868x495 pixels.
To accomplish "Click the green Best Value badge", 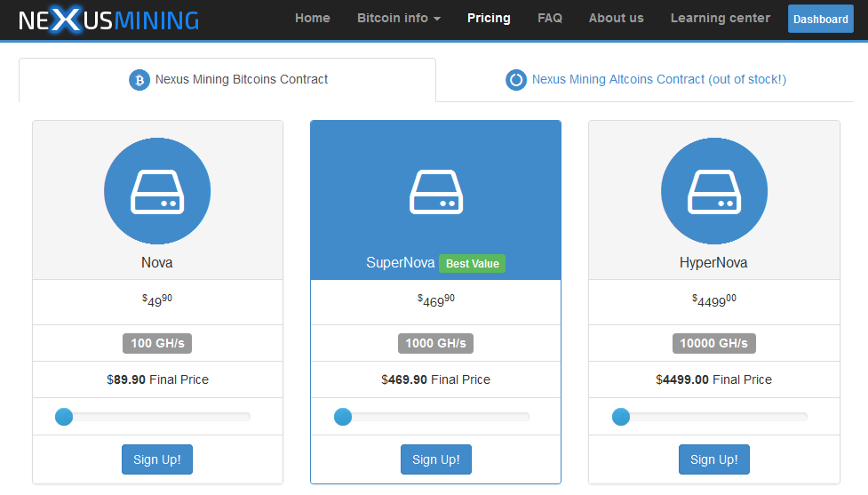I will click(x=472, y=264).
